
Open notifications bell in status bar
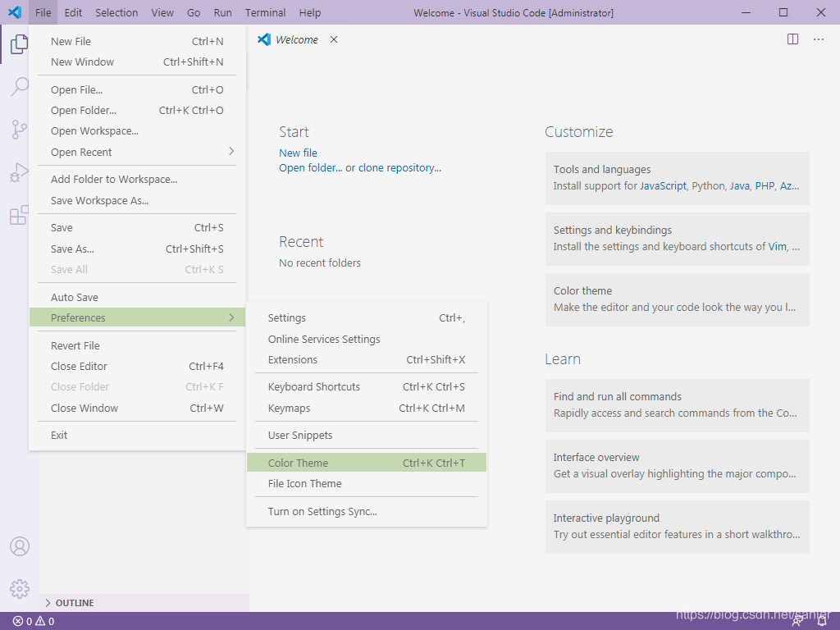(x=822, y=622)
